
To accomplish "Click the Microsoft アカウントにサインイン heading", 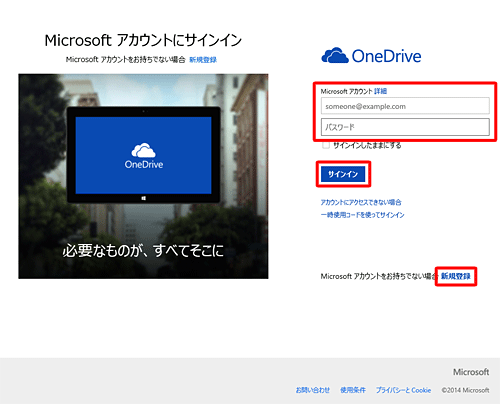I will tap(143, 40).
